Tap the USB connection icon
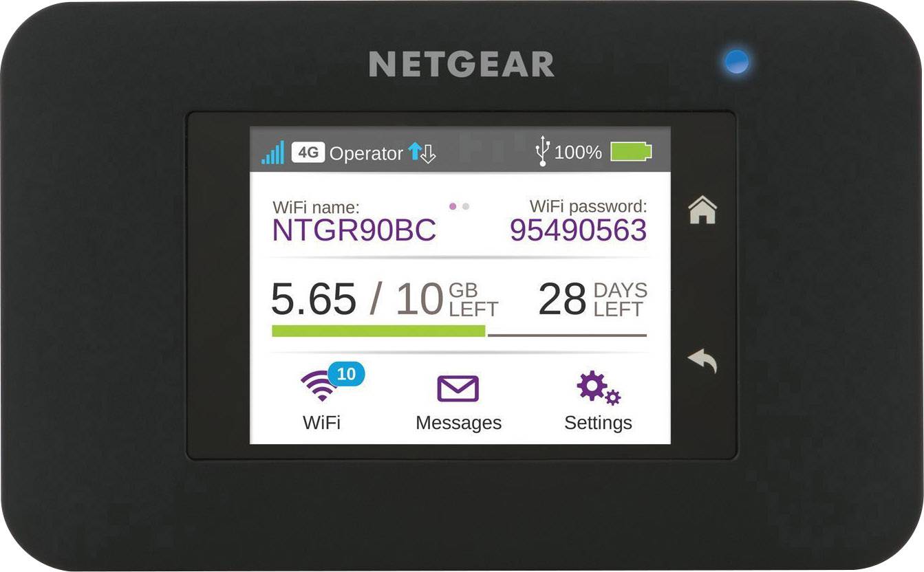 (x=543, y=151)
